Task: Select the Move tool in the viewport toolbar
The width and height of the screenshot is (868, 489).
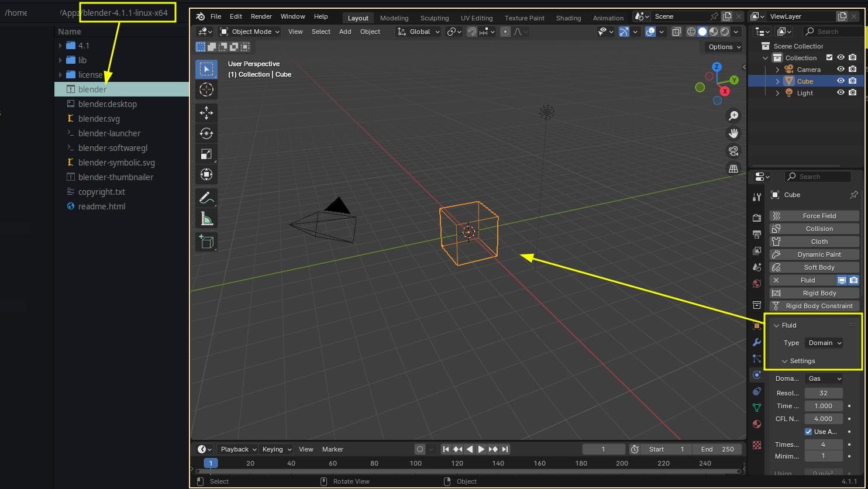Action: click(x=206, y=113)
